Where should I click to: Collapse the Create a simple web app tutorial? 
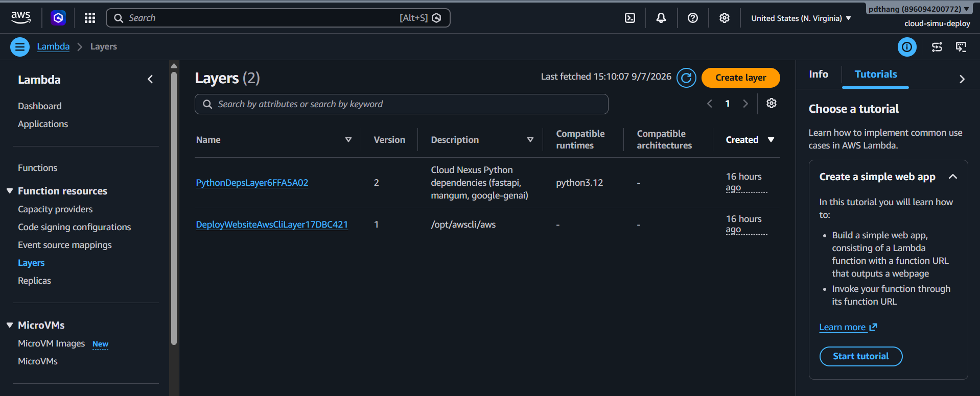[x=953, y=177]
